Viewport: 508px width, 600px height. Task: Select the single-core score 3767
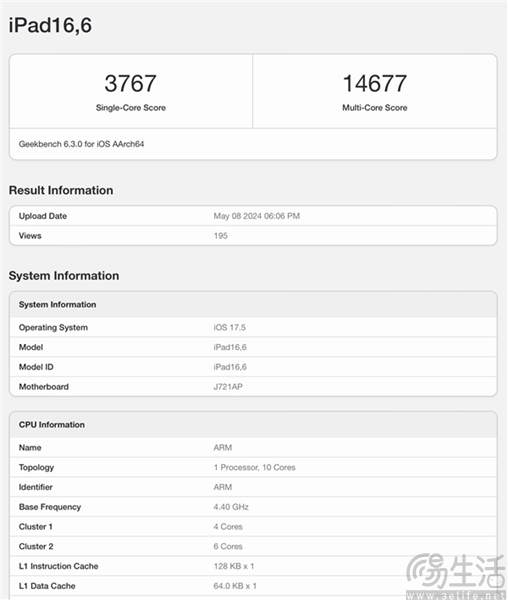tap(130, 83)
